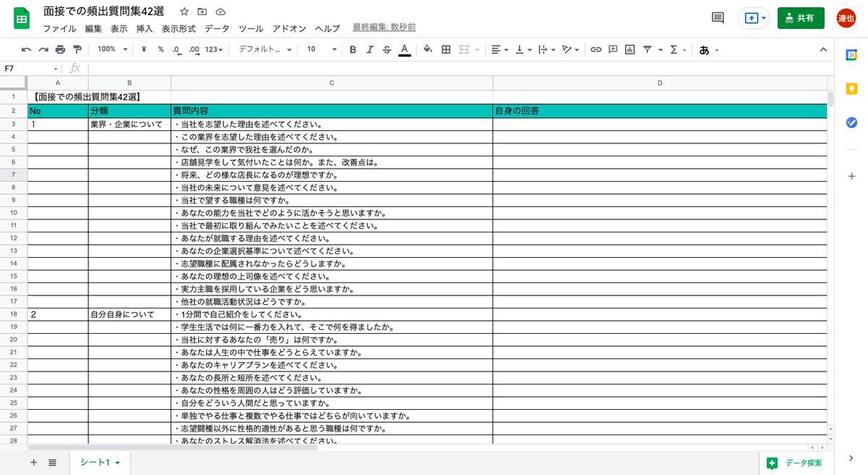The width and height of the screenshot is (868, 475).
Task: Open the fill color bucket
Action: (x=427, y=49)
